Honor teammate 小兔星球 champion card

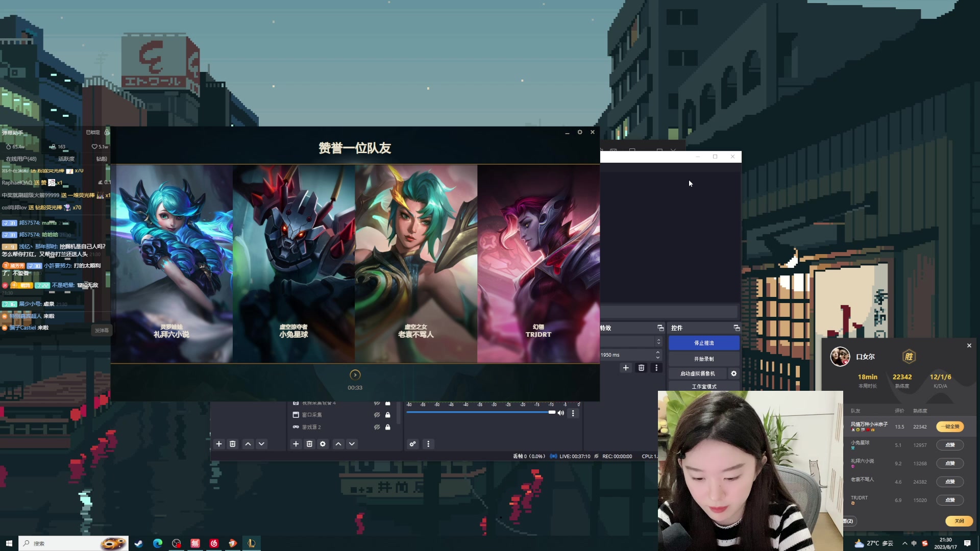[293, 263]
